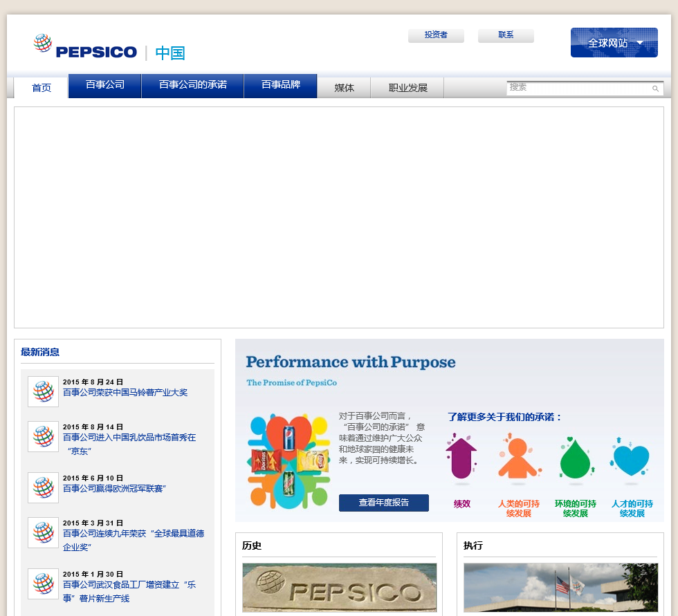Screen dimensions: 678x616
Task: Click globe thumbnail for 2015年8月24日 news
Action: 43,391
